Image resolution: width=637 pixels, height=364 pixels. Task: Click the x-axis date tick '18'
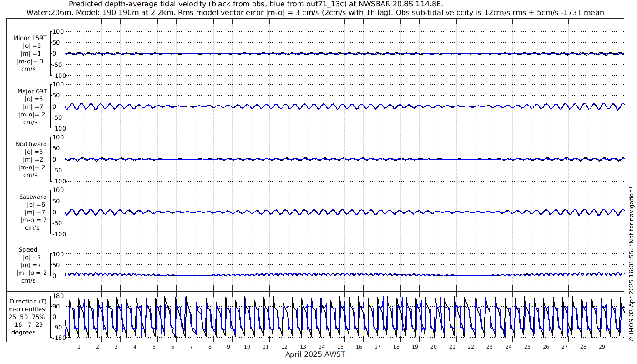(396, 347)
